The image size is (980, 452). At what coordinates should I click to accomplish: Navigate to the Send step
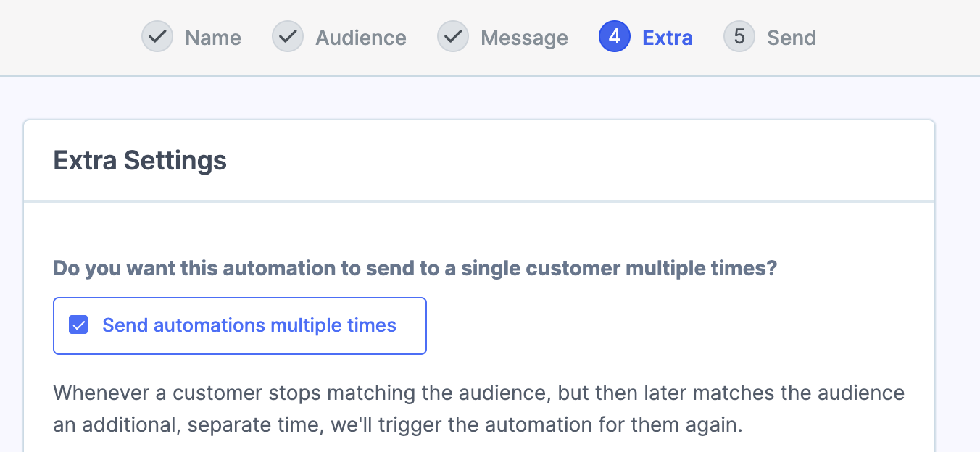770,37
